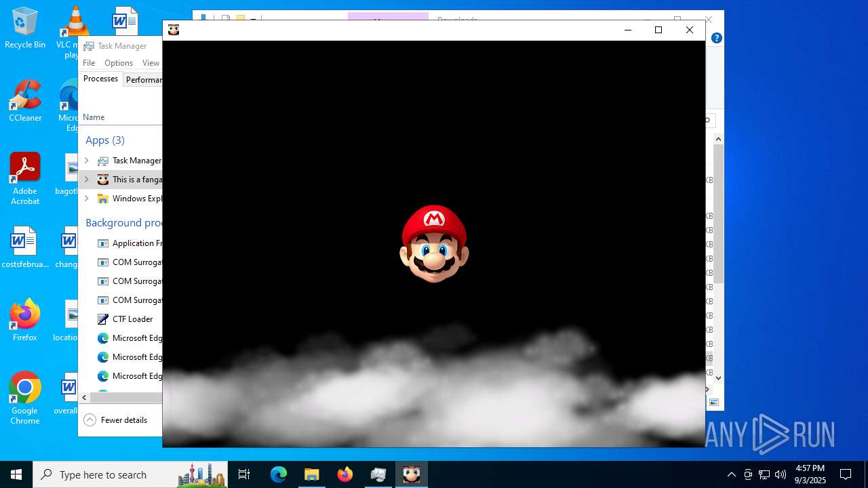Open File menu in Task Manager
This screenshot has width=868, height=488.
(x=89, y=63)
